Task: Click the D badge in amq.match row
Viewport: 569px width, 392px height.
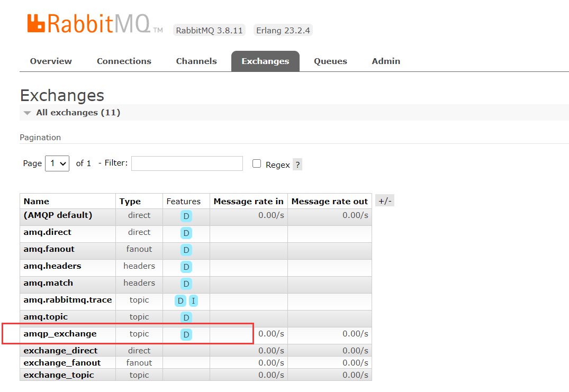Action: click(x=186, y=284)
